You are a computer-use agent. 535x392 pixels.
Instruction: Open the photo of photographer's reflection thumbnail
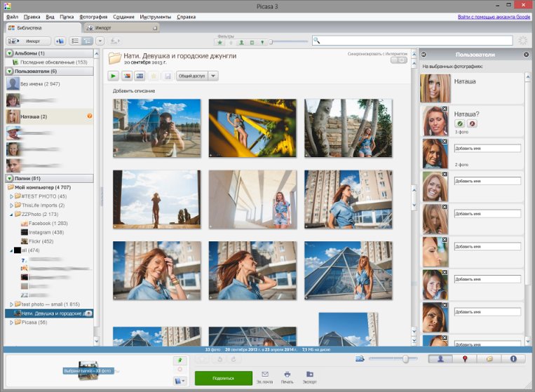[157, 128]
